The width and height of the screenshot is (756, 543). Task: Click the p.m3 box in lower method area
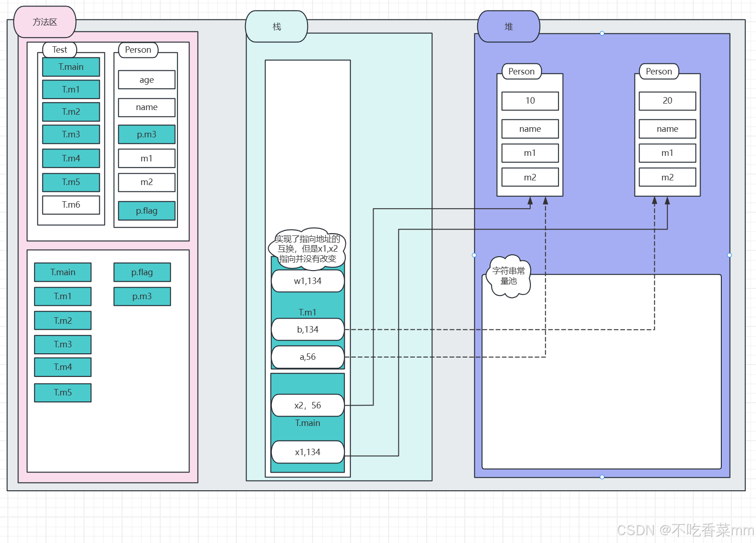(x=142, y=296)
